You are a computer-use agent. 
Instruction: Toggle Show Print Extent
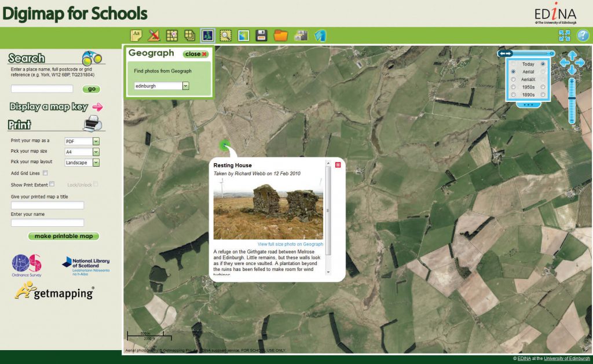[51, 183]
